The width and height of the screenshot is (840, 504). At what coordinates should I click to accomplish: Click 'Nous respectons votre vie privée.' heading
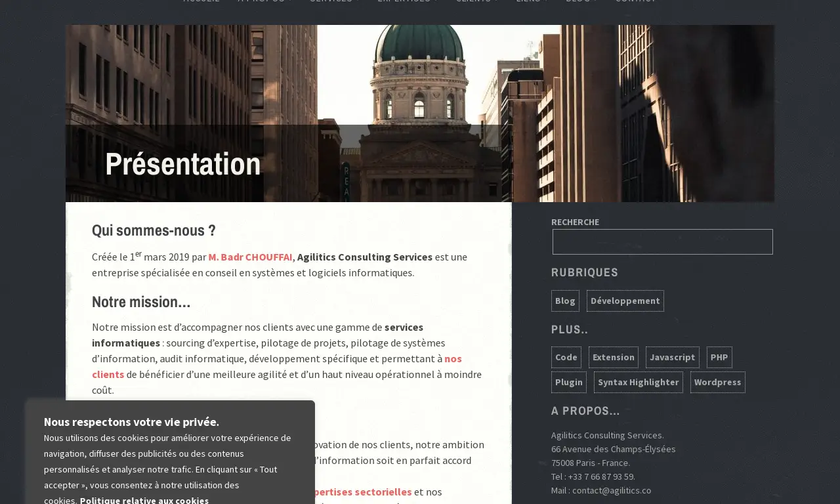[131, 421]
